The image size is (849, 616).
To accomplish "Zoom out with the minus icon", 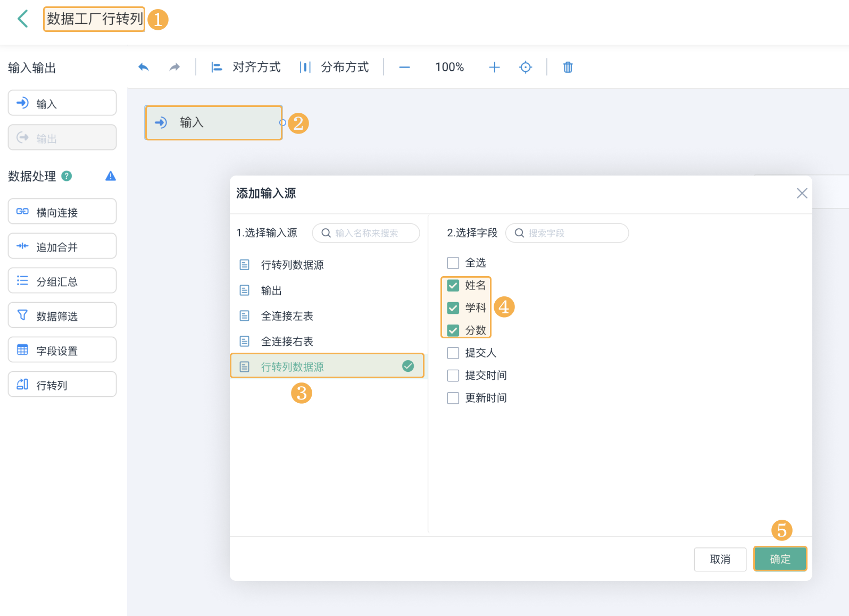I will click(x=404, y=67).
